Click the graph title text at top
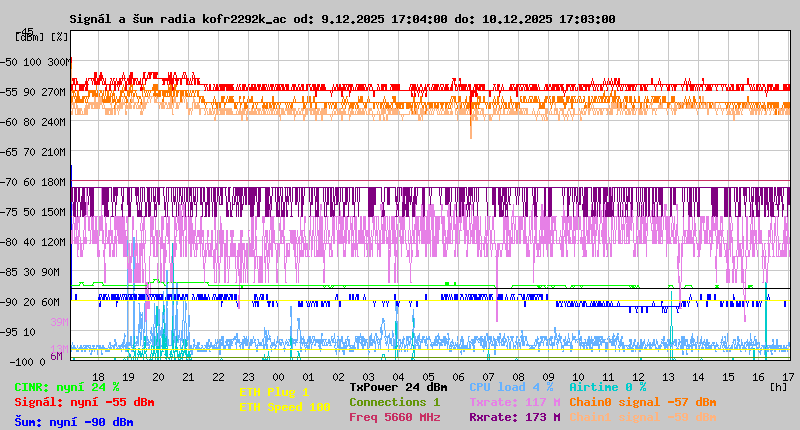 (x=342, y=19)
